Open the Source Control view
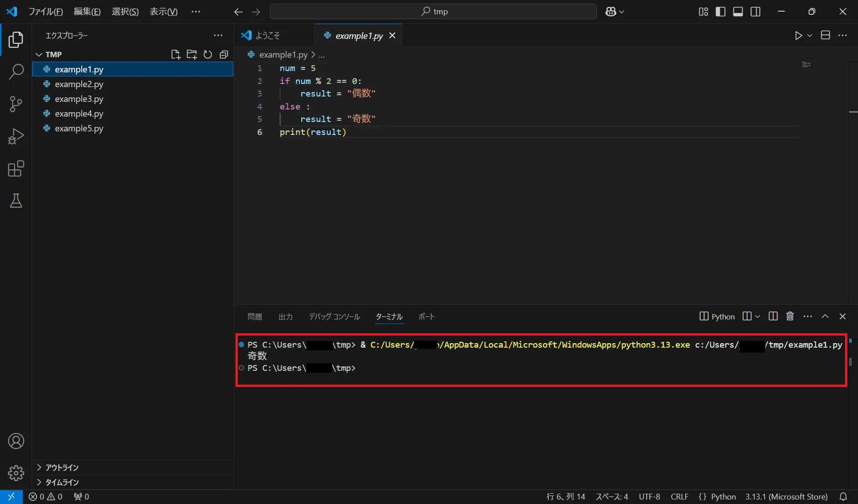This screenshot has height=504, width=858. point(16,104)
